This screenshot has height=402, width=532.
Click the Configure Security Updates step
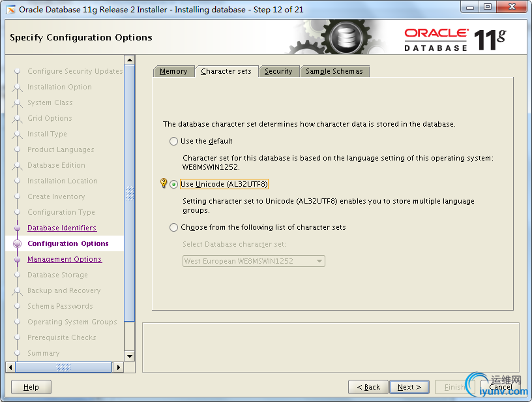(x=75, y=71)
